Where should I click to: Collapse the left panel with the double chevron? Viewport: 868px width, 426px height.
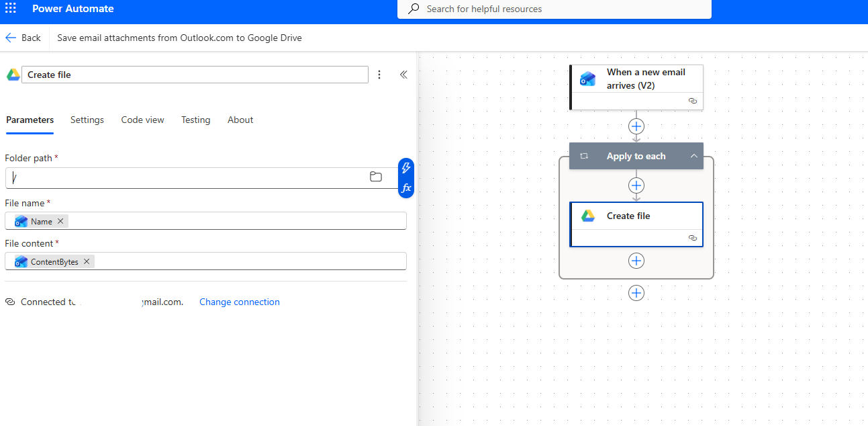click(403, 75)
